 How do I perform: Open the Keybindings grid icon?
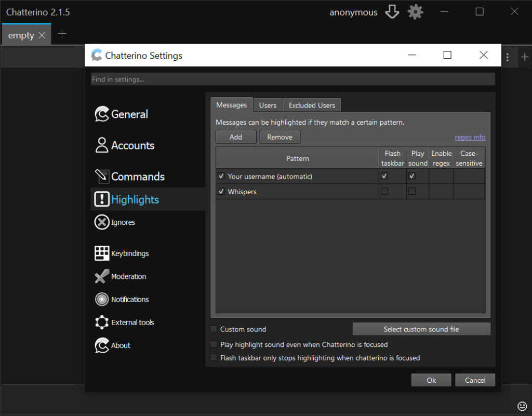pyautogui.click(x=102, y=253)
